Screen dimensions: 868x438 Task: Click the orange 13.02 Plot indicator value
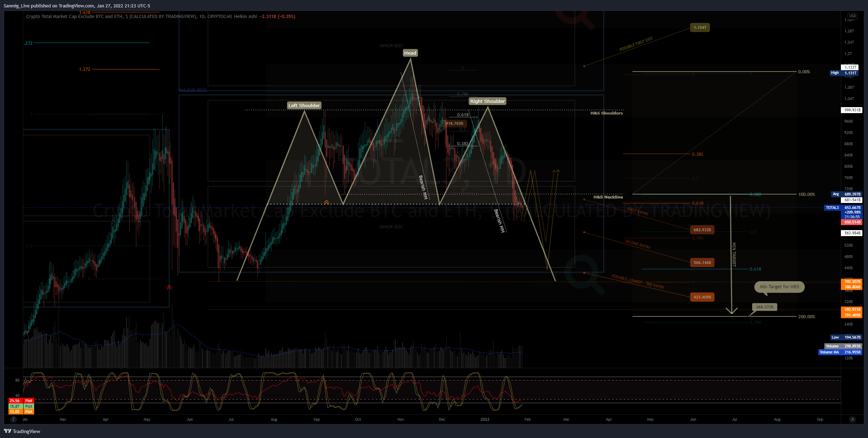pyautogui.click(x=21, y=412)
